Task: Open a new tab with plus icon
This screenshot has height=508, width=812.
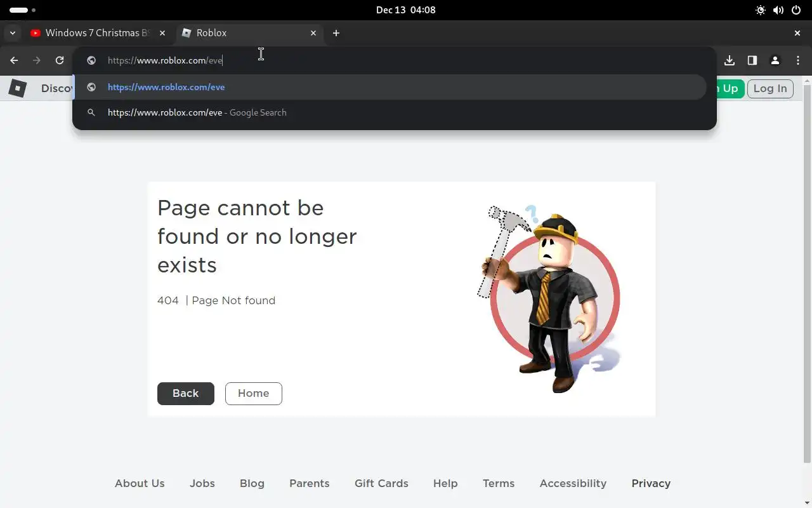Action: (x=336, y=33)
